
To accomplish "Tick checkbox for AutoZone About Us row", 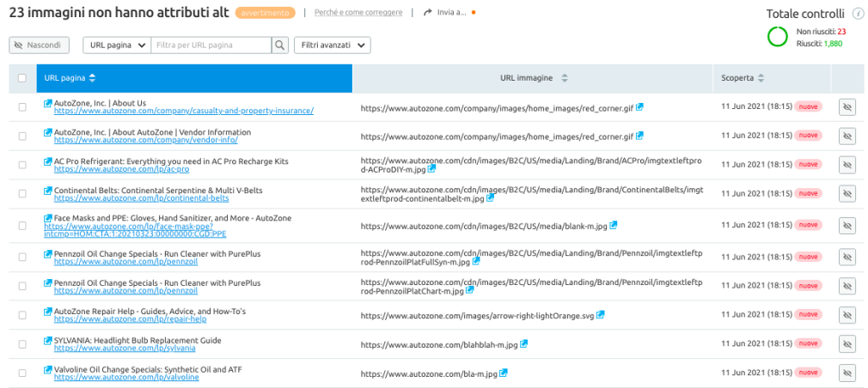I will (x=22, y=107).
